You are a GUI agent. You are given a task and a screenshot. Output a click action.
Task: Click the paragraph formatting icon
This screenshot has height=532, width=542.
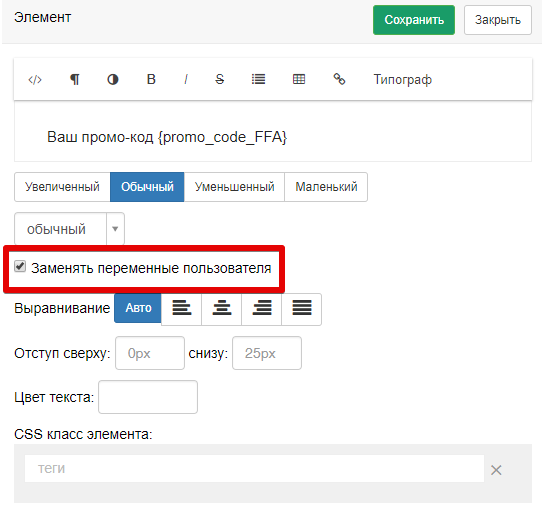(x=75, y=80)
